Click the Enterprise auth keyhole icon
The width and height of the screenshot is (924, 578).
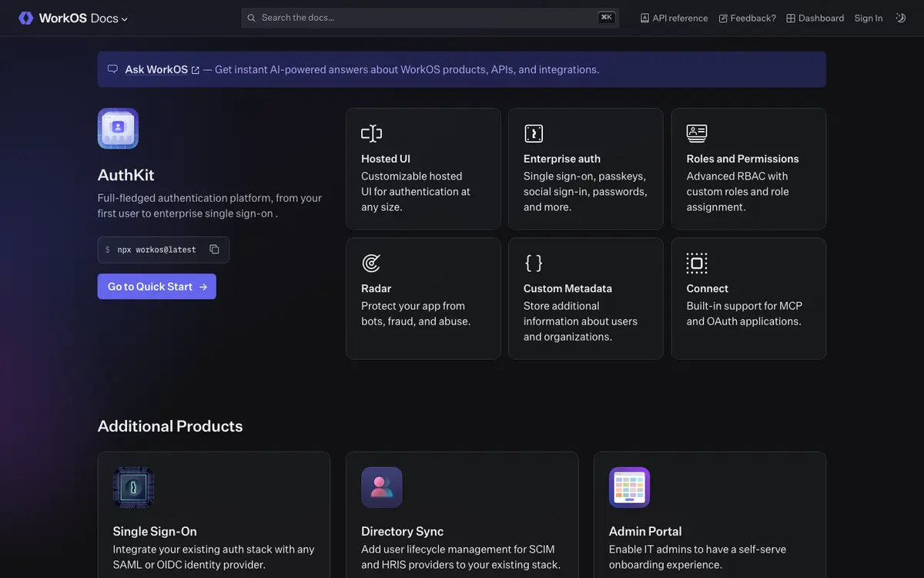tap(534, 133)
